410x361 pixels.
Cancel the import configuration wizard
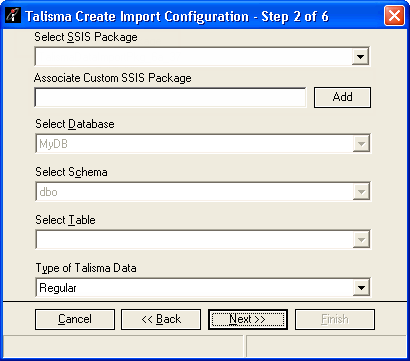tap(75, 319)
